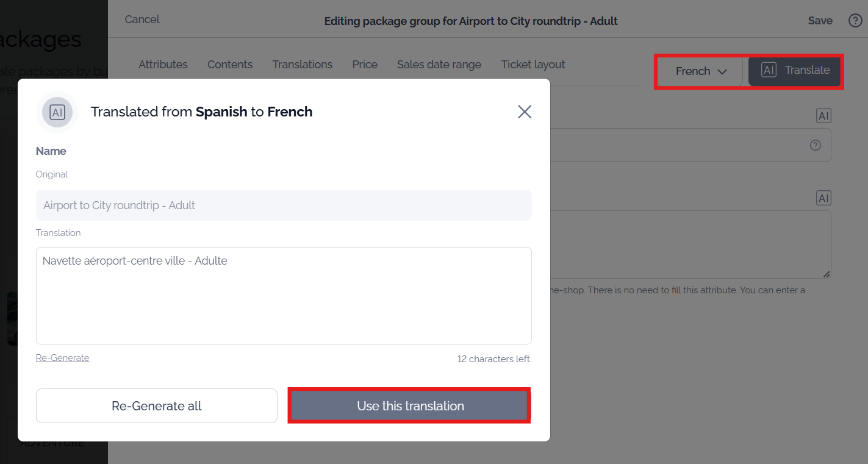
Task: Go to the Translations tab
Action: (303, 65)
